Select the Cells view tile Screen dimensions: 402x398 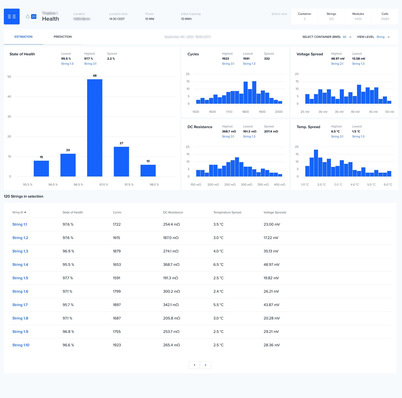(385, 16)
